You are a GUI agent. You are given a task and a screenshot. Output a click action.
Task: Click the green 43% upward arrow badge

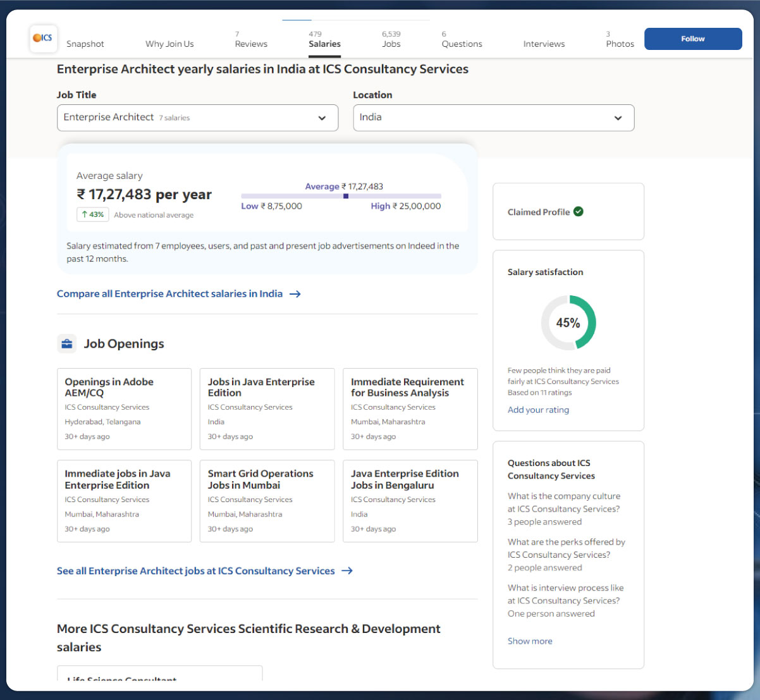pyautogui.click(x=92, y=214)
